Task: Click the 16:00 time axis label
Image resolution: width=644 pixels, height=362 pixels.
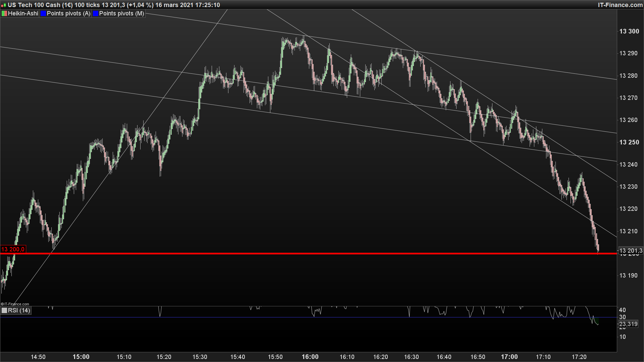Action: pos(310,357)
